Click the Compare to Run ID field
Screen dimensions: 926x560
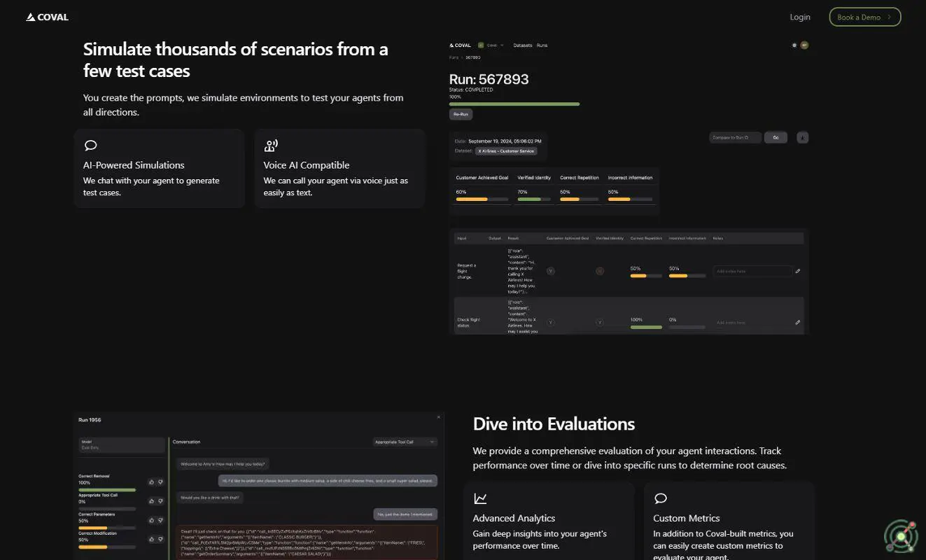click(x=734, y=137)
